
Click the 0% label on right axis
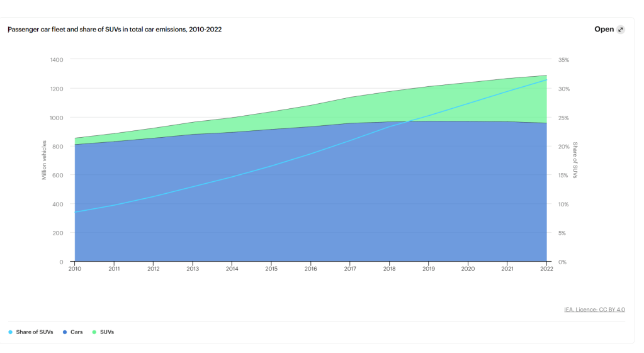click(x=562, y=262)
